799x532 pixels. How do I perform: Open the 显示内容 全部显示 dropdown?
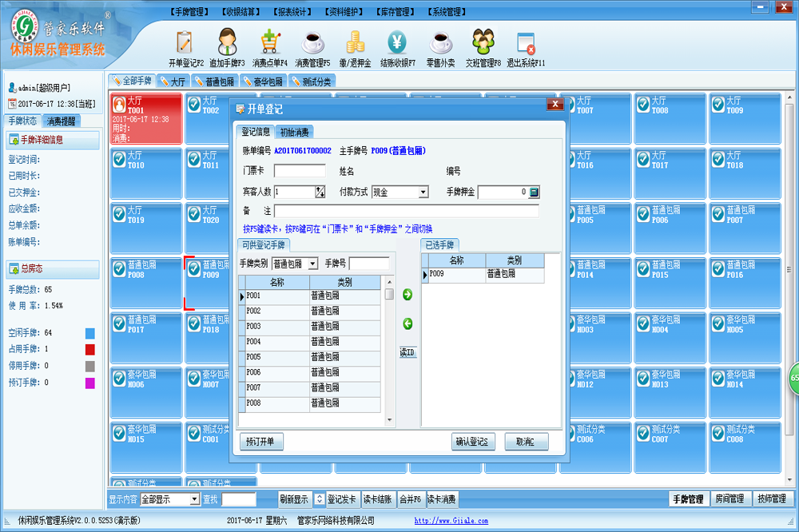click(194, 499)
